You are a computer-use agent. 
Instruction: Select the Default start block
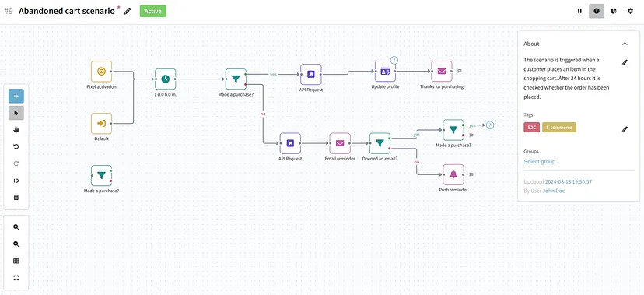pyautogui.click(x=101, y=123)
